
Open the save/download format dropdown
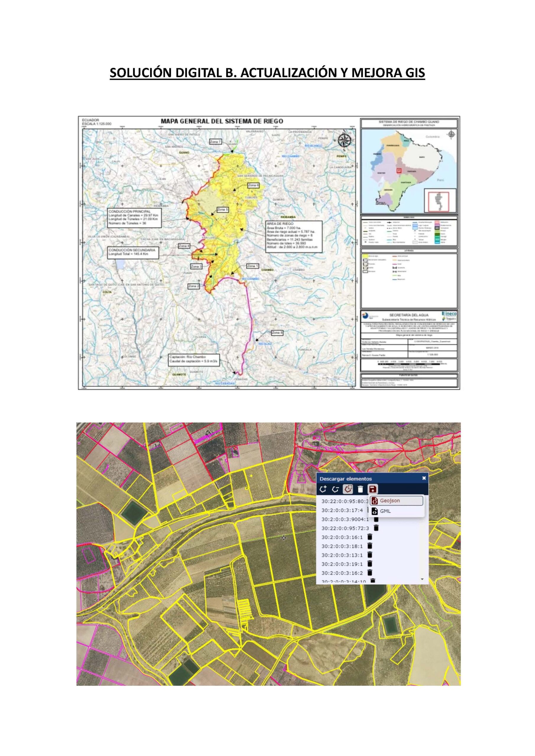click(373, 489)
